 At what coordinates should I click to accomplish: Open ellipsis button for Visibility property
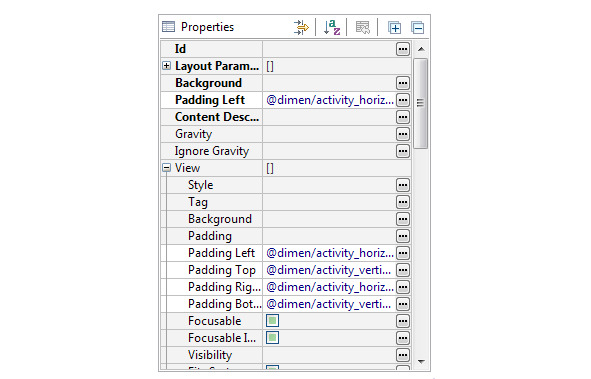pos(403,355)
